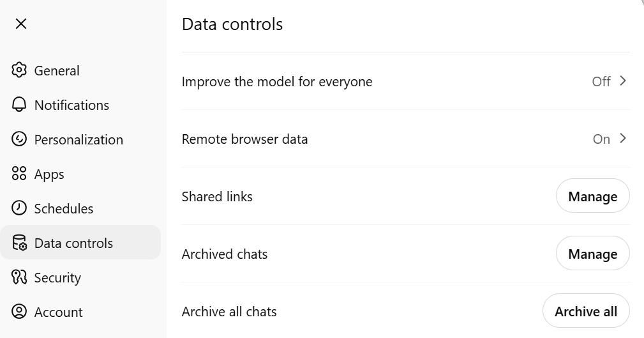Manage archived chats

(x=592, y=254)
